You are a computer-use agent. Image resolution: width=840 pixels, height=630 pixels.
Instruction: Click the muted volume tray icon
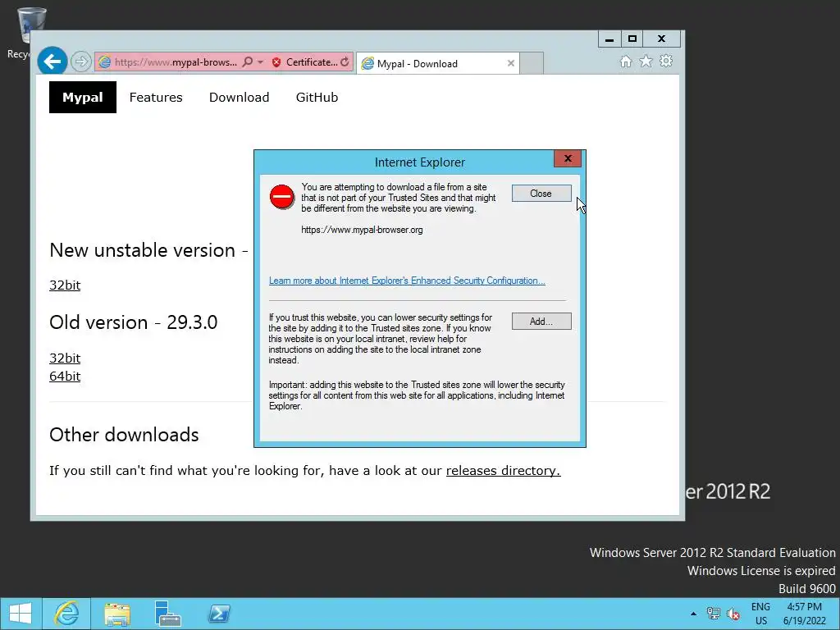pyautogui.click(x=733, y=614)
